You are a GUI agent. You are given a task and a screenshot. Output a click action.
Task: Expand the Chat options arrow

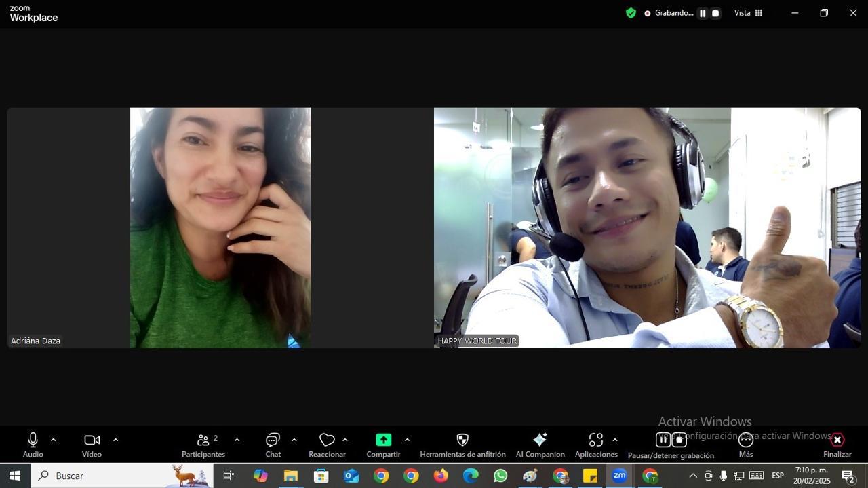pyautogui.click(x=294, y=440)
